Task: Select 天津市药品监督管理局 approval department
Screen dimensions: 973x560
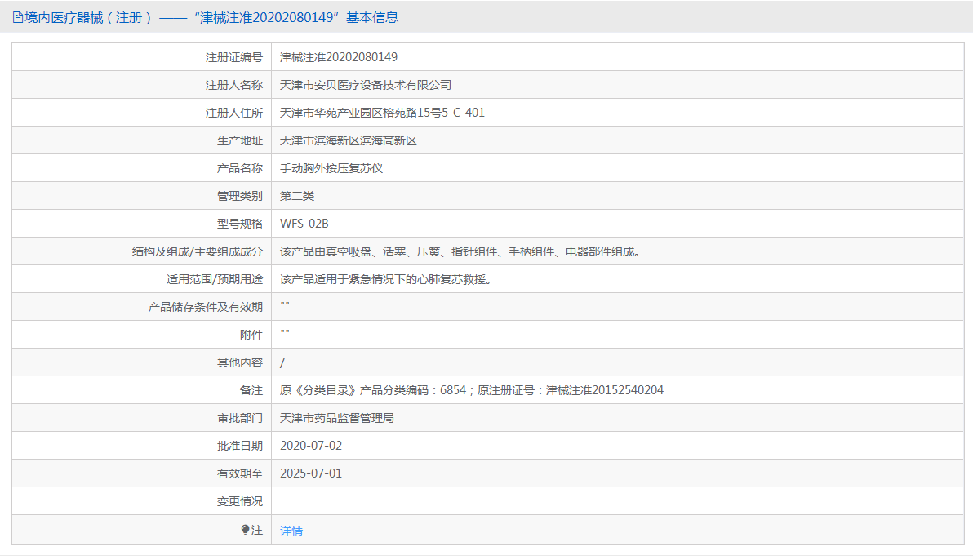Action: (337, 418)
